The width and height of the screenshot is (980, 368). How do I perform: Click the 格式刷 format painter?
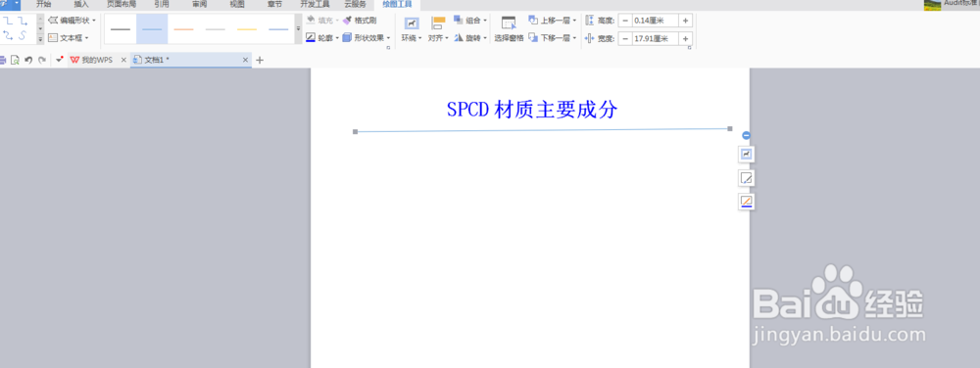[x=360, y=21]
